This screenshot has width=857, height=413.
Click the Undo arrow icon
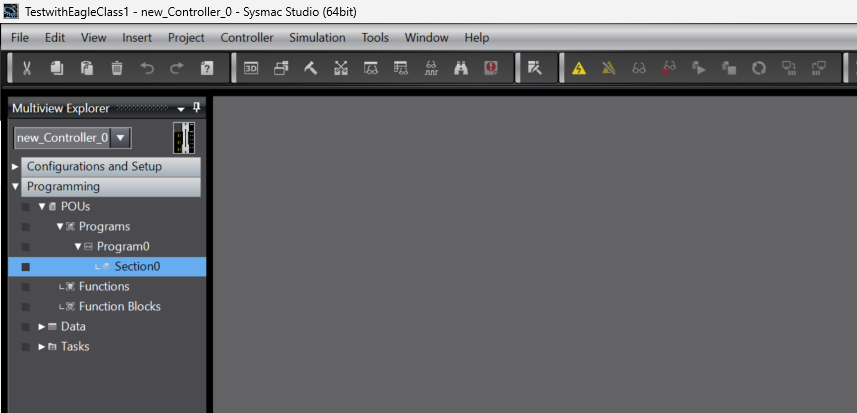click(147, 68)
